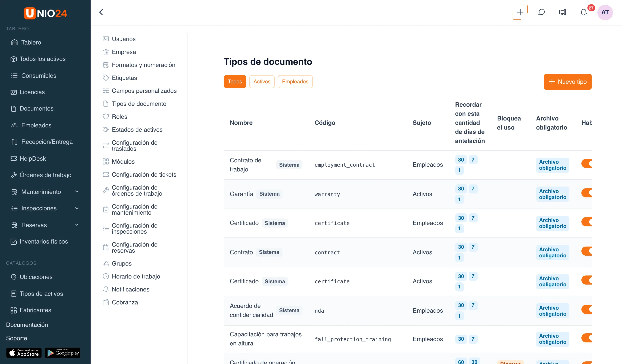Toggle enabled switch for Contrato de trabajo
The height and width of the screenshot is (364, 622).
586,163
